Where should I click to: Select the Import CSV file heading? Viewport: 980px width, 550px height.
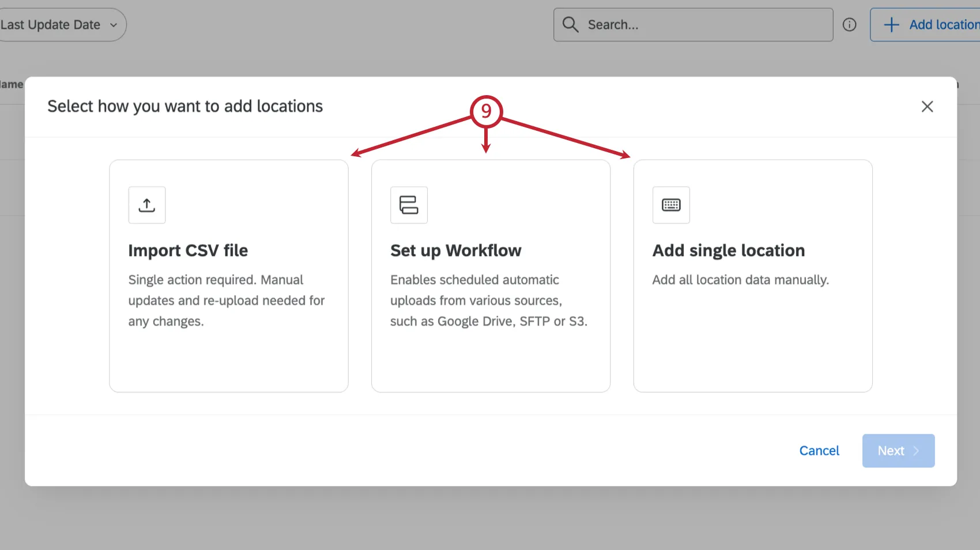[188, 251]
